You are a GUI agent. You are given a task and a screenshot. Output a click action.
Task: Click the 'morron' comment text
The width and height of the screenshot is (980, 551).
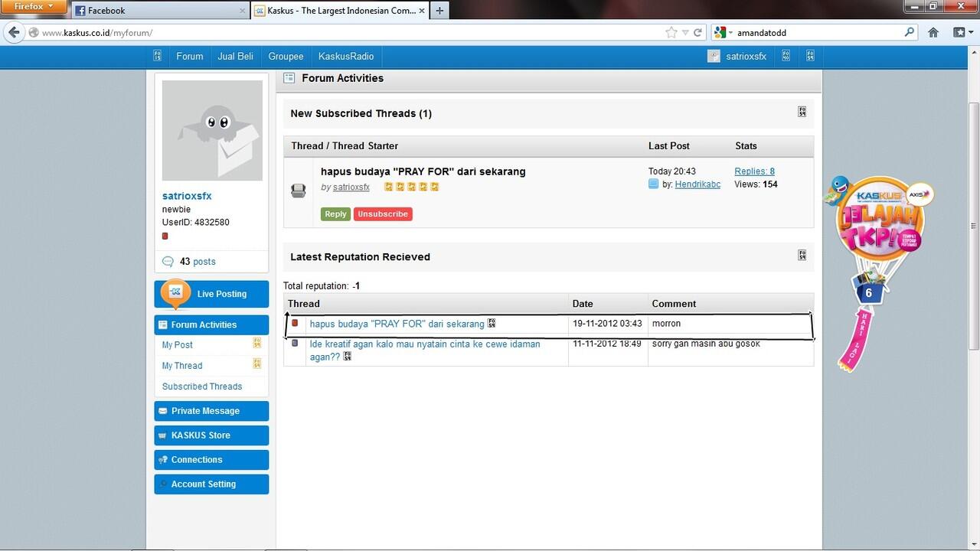[666, 324]
